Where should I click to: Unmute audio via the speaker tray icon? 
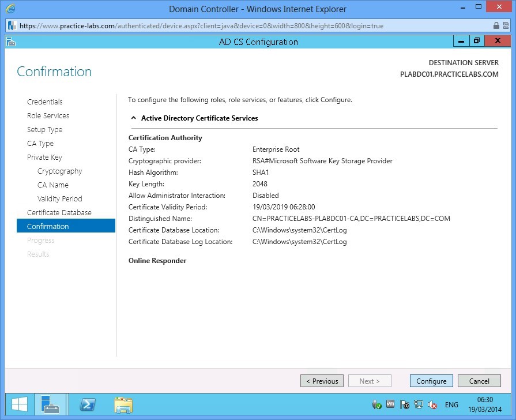coord(432,405)
